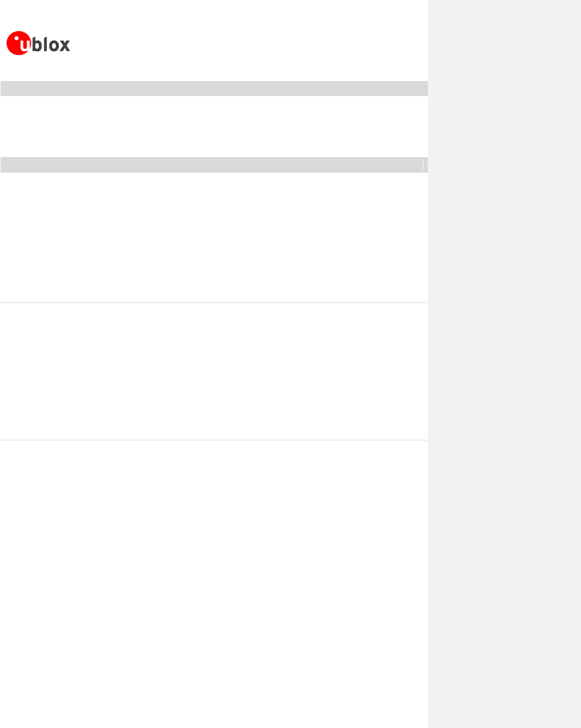Select the second gray header bar
The image size is (581, 728).
(x=214, y=165)
